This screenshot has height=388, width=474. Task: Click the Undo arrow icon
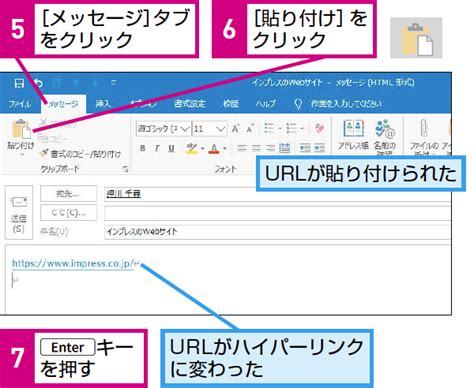click(39, 83)
